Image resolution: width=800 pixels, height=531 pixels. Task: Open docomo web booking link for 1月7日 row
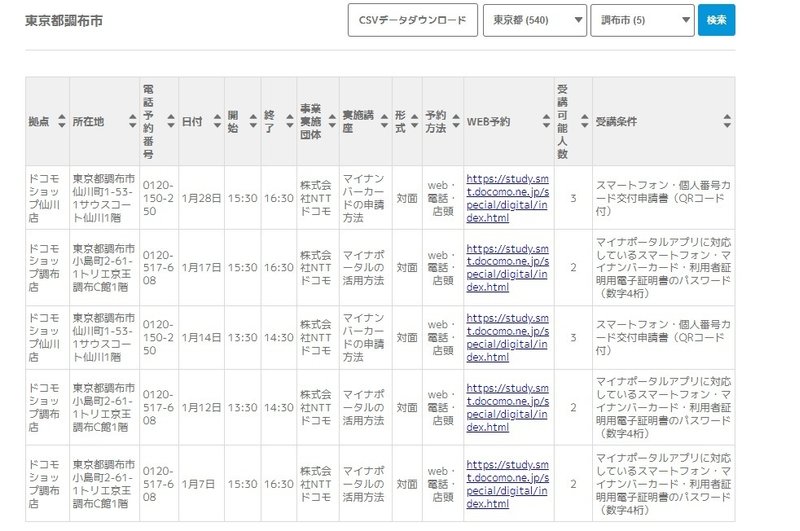508,484
